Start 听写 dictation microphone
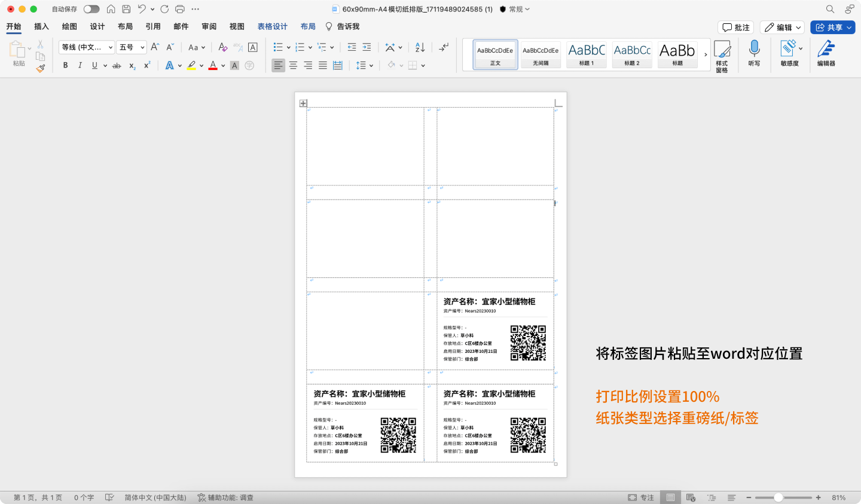 754,53
